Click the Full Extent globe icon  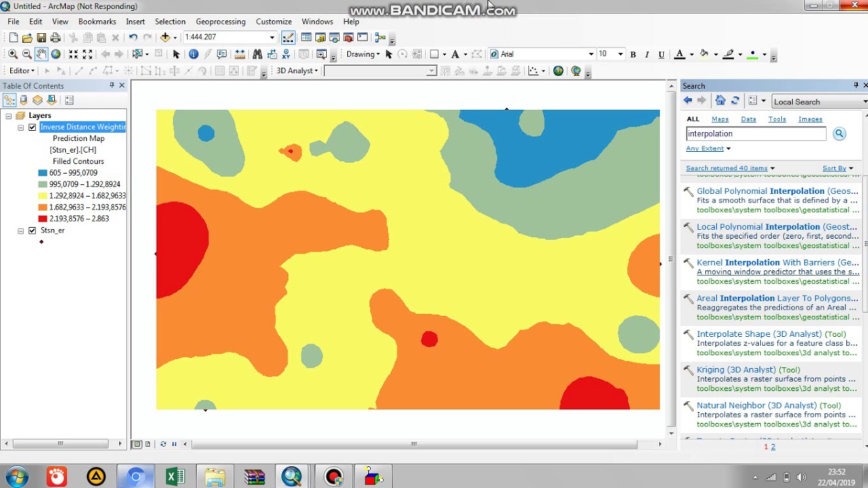[x=56, y=54]
